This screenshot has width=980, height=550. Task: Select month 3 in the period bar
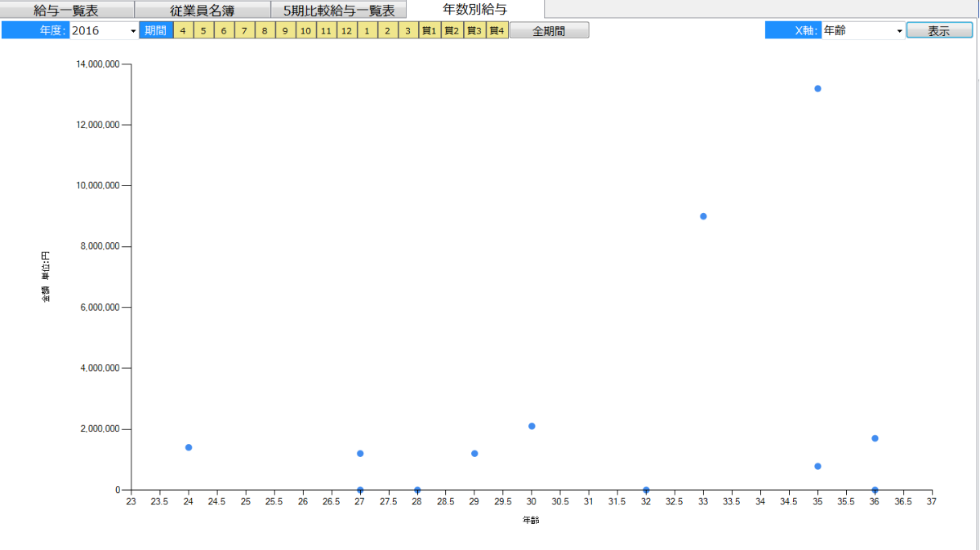(408, 31)
